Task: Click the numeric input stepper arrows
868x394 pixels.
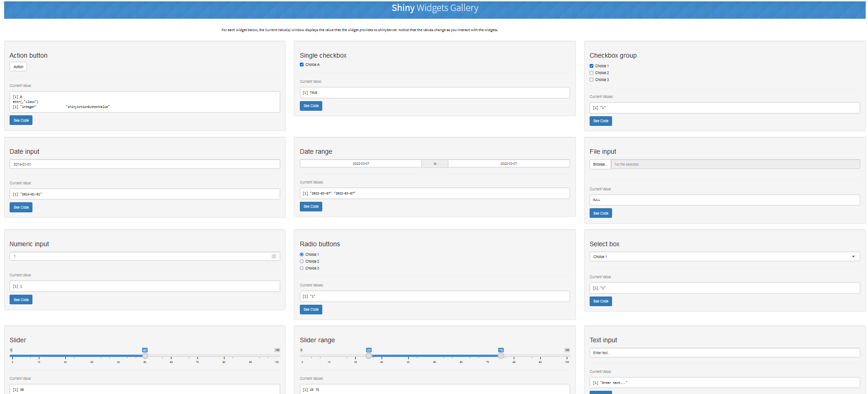Action: [x=274, y=256]
